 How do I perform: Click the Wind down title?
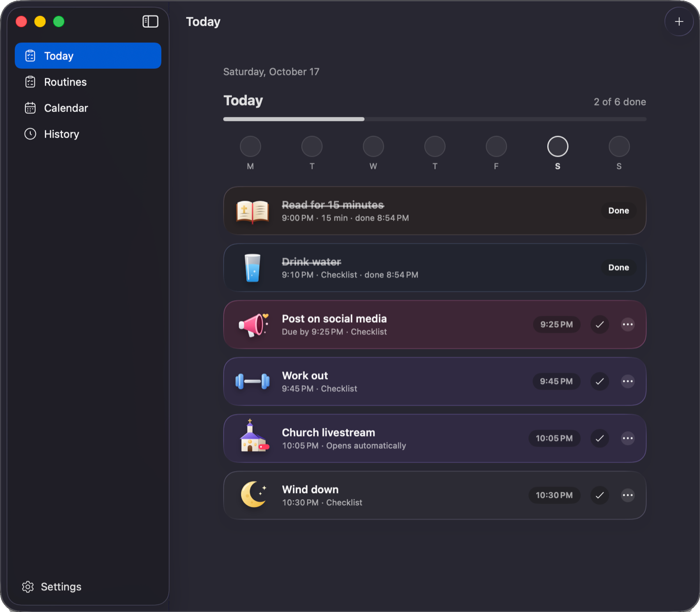tap(310, 489)
